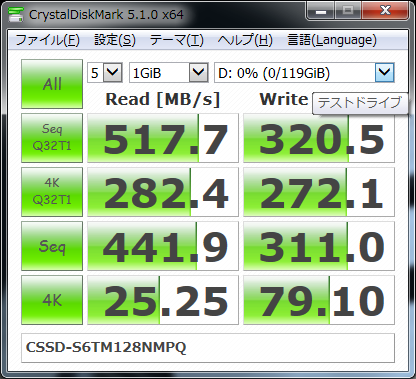Start the Seq Q32T1 test
Screen dimensions: 416x379
point(52,138)
